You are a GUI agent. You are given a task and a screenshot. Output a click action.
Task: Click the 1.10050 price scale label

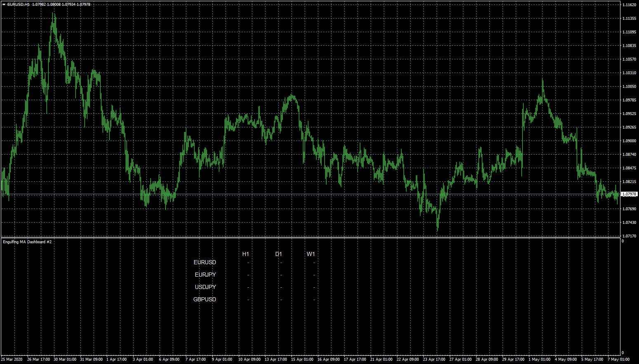point(629,87)
